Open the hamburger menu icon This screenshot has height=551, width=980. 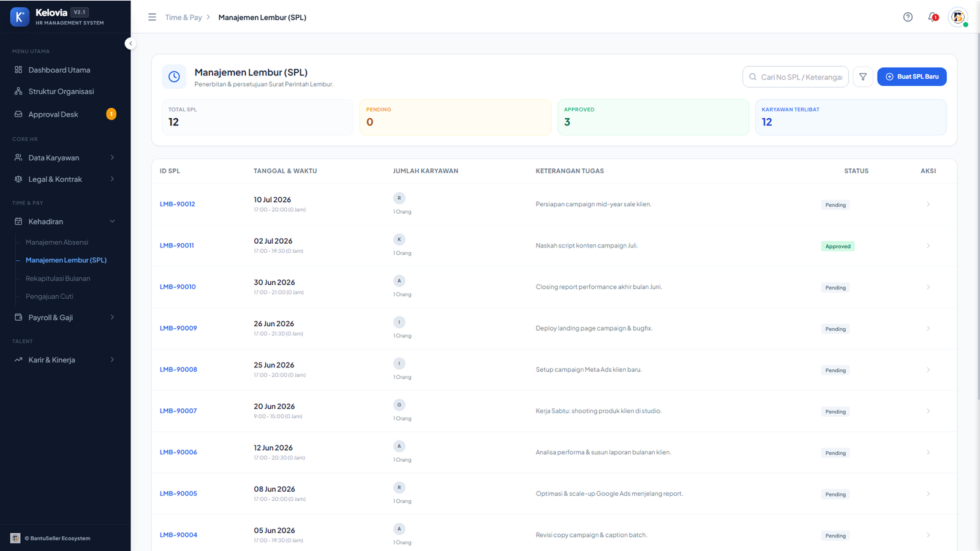152,17
